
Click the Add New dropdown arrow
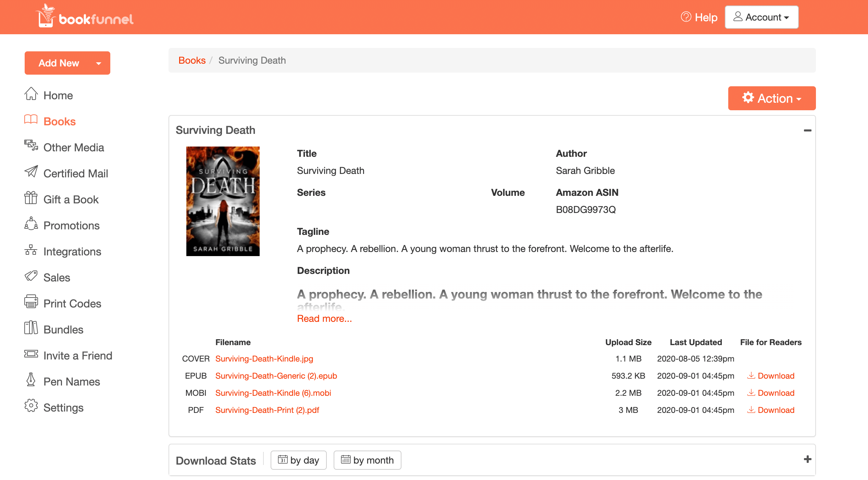pyautogui.click(x=98, y=63)
